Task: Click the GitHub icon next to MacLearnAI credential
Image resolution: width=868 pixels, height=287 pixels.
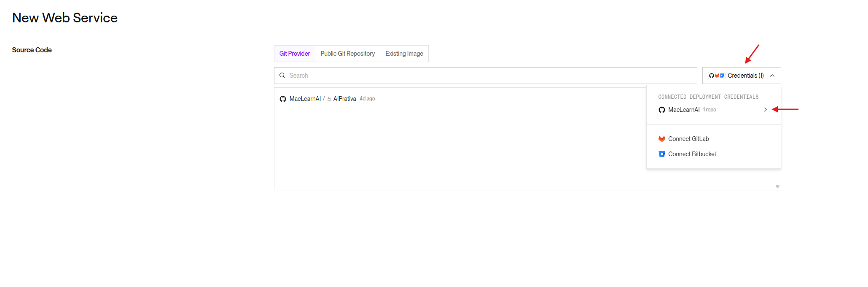Action: pyautogui.click(x=661, y=110)
